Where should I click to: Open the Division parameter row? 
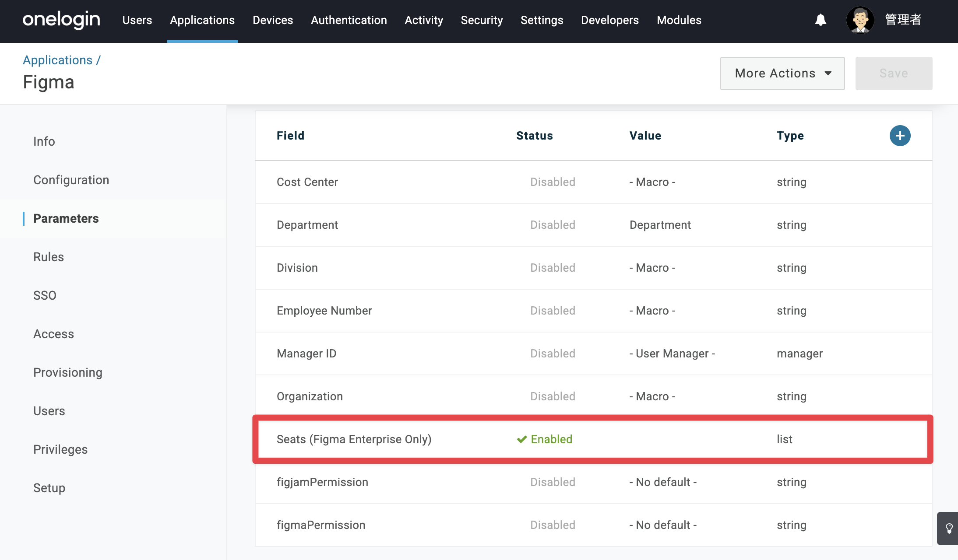click(593, 268)
